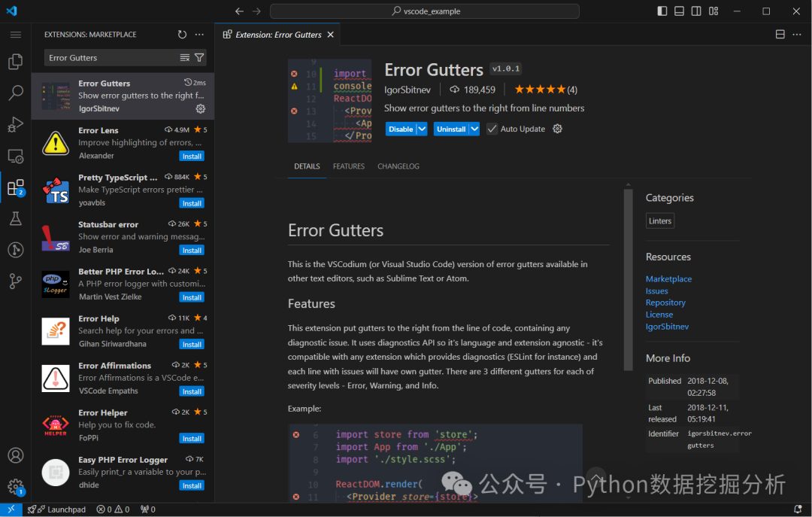Install the Error Helper extension
812x517 pixels.
(x=192, y=439)
